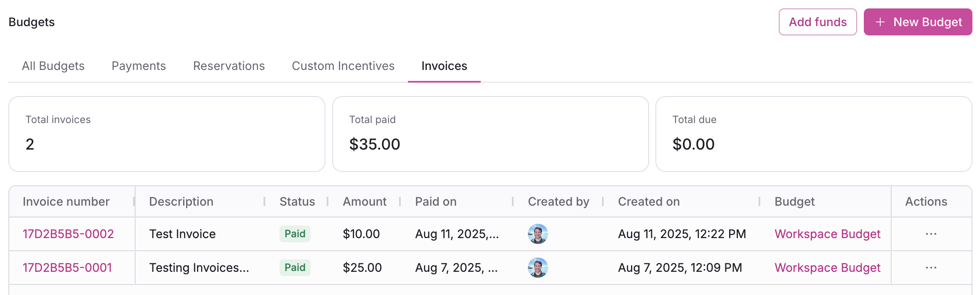The width and height of the screenshot is (980, 295).
Task: Select the Custom Incentives tab
Action: click(x=343, y=66)
